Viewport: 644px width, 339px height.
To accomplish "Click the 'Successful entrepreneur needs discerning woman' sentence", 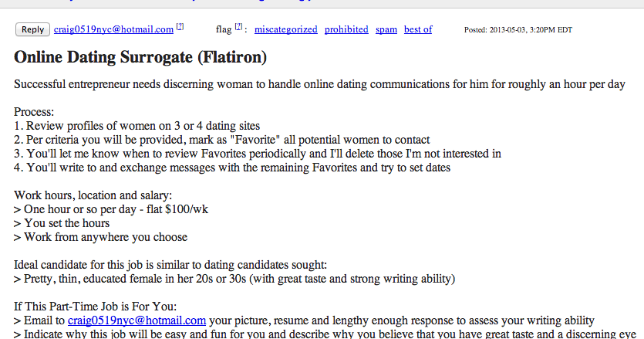I will coord(319,84).
